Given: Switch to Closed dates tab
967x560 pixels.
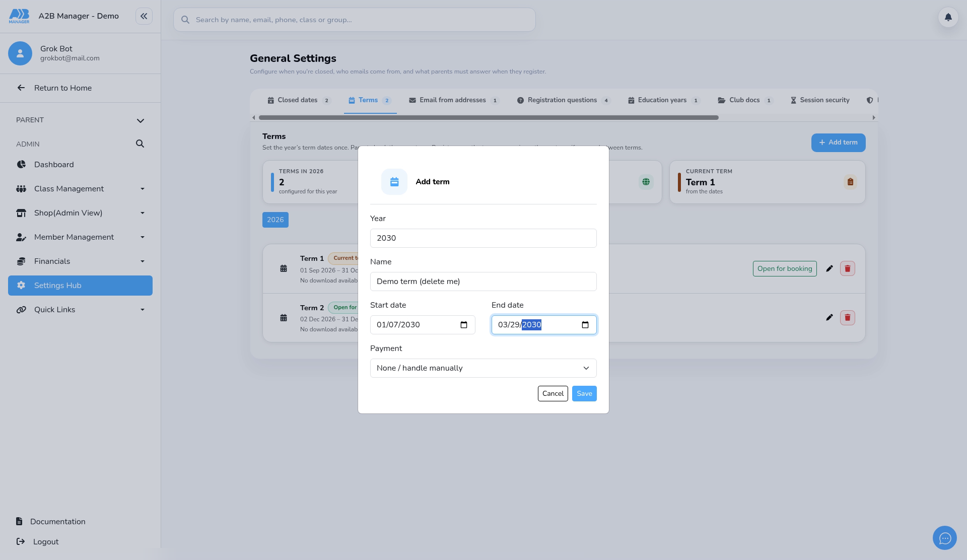Looking at the screenshot, I should point(299,100).
